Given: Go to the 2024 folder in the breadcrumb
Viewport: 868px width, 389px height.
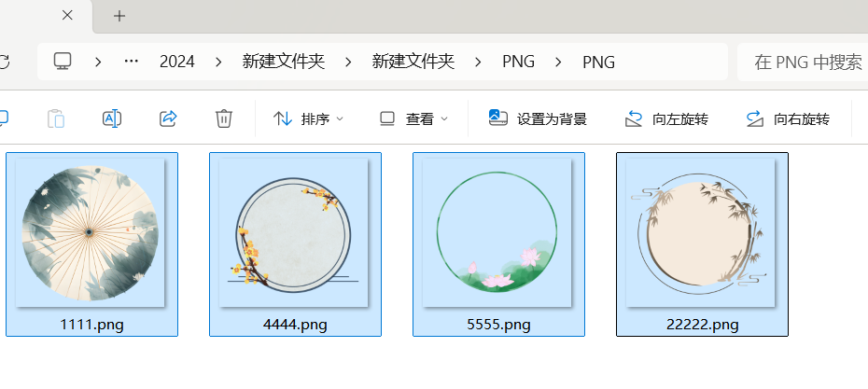Looking at the screenshot, I should tap(177, 62).
